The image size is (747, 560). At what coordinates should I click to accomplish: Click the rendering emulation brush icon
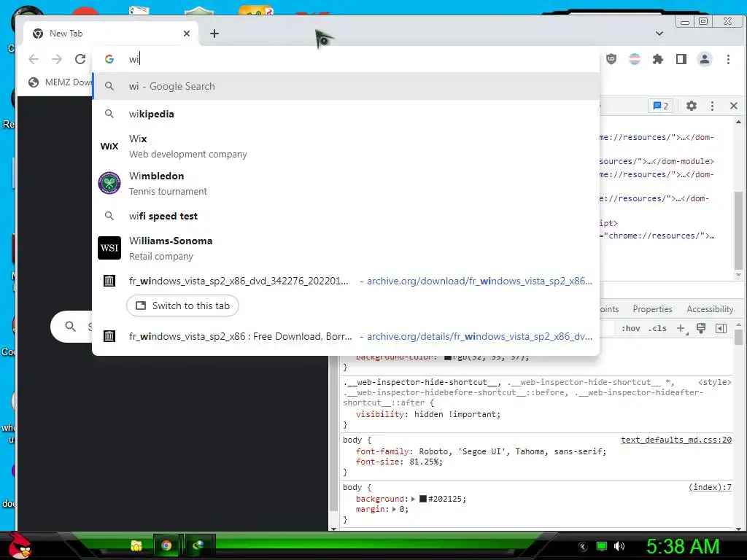click(701, 328)
